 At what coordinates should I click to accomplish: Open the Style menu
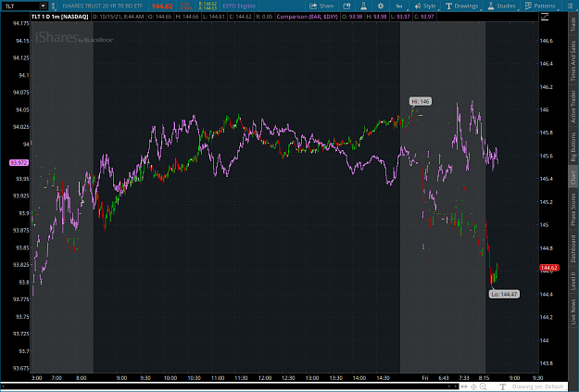click(x=425, y=6)
